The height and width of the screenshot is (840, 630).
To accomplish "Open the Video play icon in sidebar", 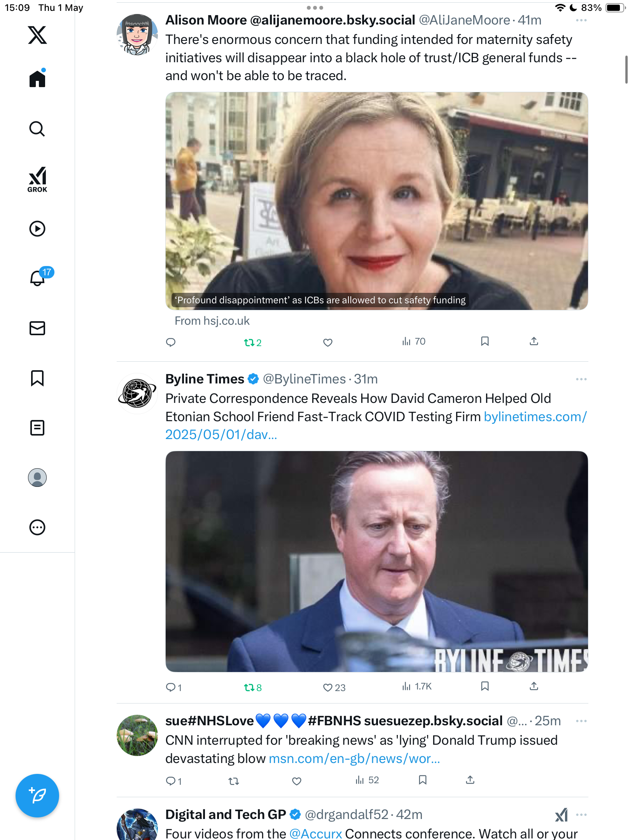I will (x=37, y=229).
